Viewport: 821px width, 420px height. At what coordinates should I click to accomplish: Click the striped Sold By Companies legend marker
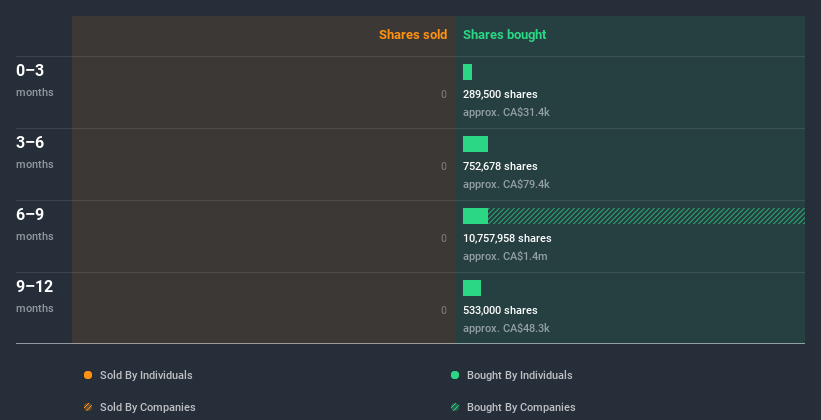coord(88,407)
